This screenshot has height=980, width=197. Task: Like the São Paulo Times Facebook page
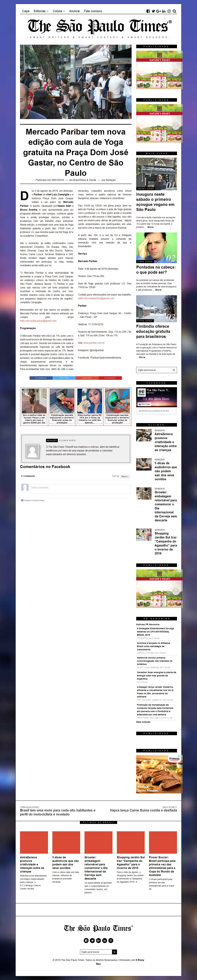point(144,404)
